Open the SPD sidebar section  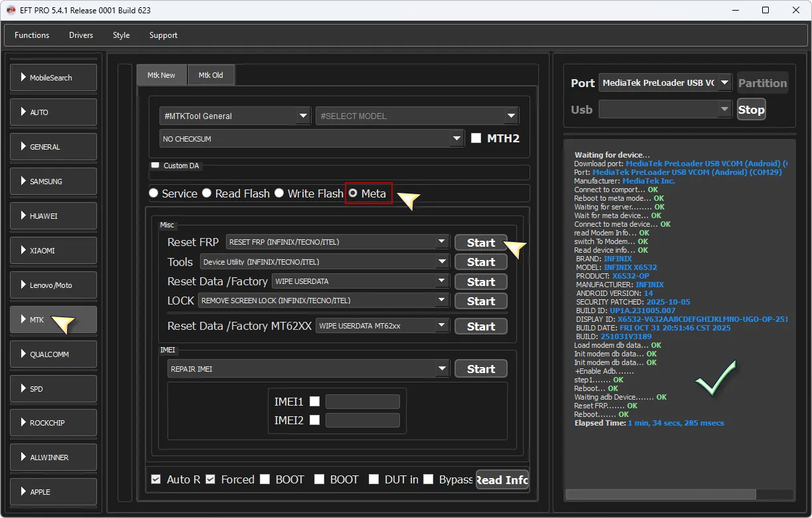coord(53,389)
